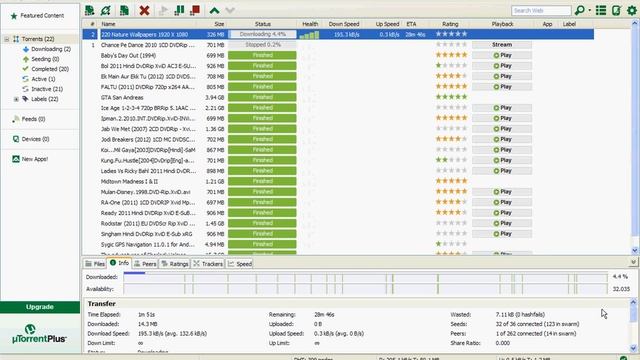The width and height of the screenshot is (640, 360).
Task: Type in the Search Web field
Action: [x=541, y=11]
